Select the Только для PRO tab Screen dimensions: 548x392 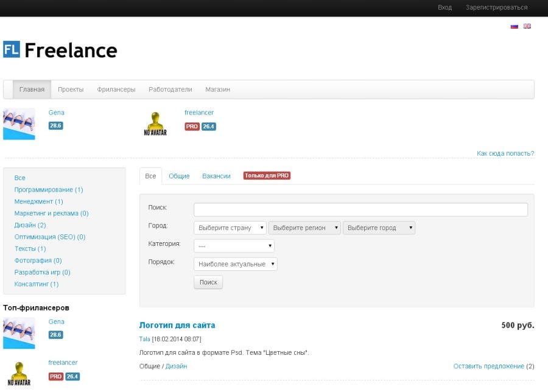pos(267,176)
